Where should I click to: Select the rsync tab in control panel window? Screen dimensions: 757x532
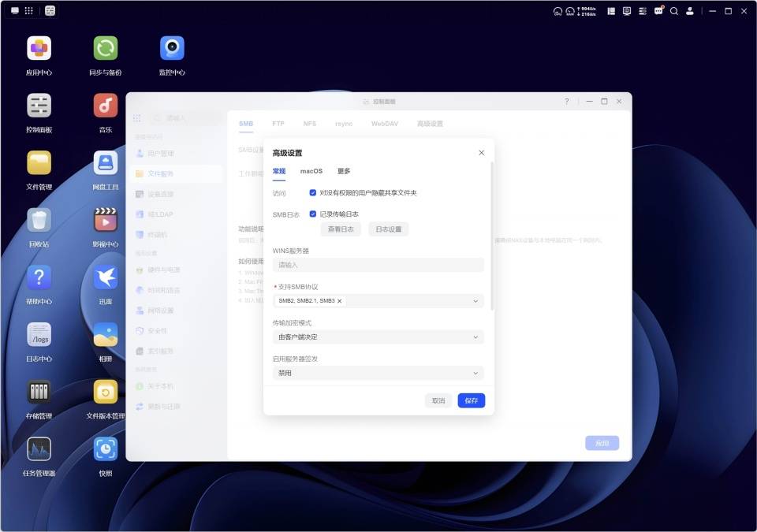click(x=344, y=124)
